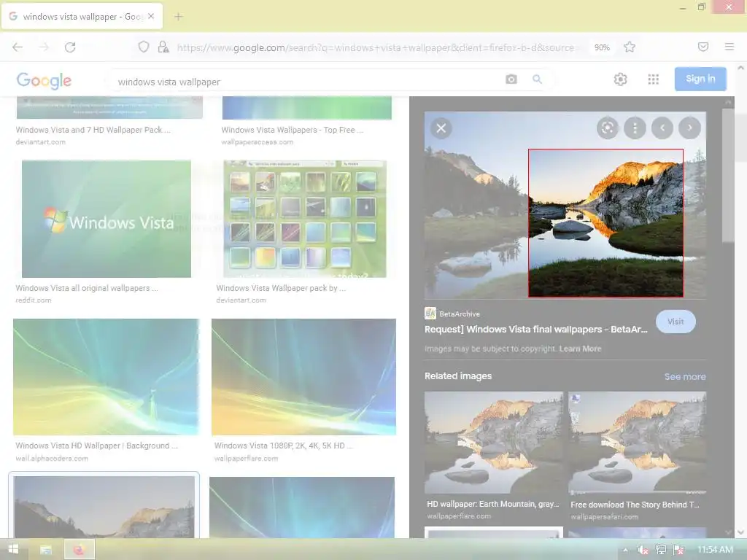
Task: Click the Google logo
Action: coord(44,80)
